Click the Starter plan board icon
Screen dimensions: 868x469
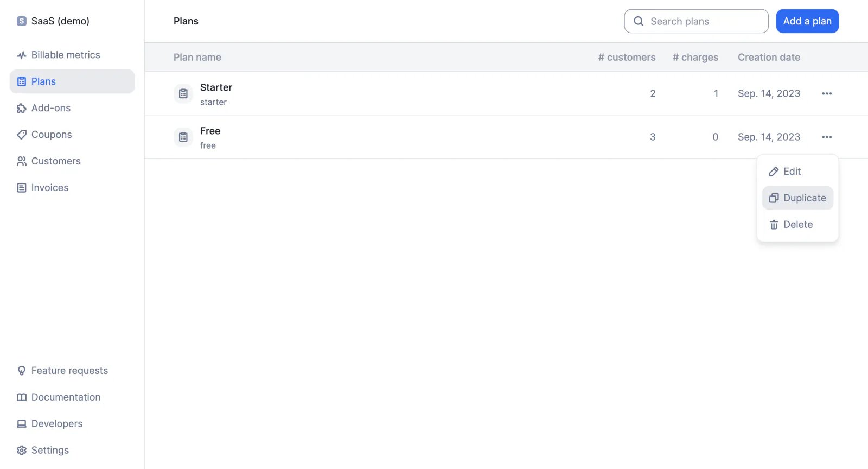click(x=183, y=93)
